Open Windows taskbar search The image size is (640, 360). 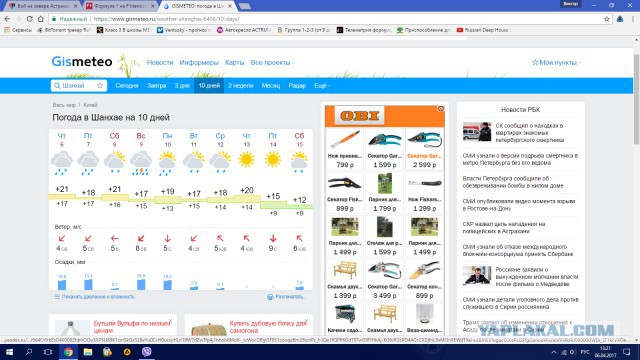coord(29,352)
